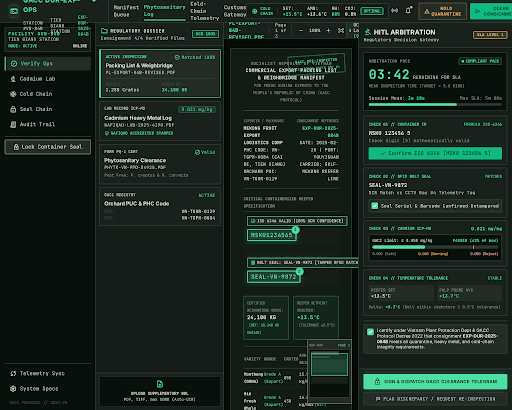This screenshot has width=512, height=410.
Task: Open Audit Trail sidebar item
Action: tap(48, 125)
